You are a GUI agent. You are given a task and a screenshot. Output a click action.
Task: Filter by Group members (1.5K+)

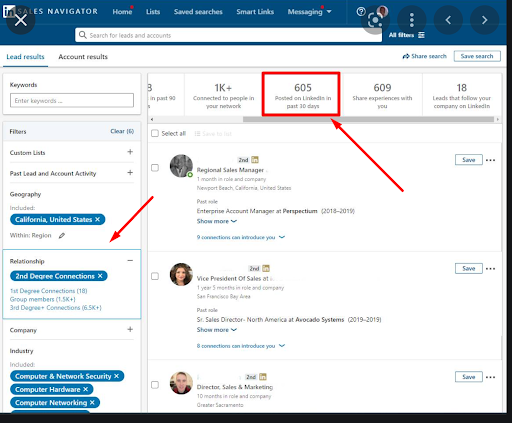tap(43, 299)
